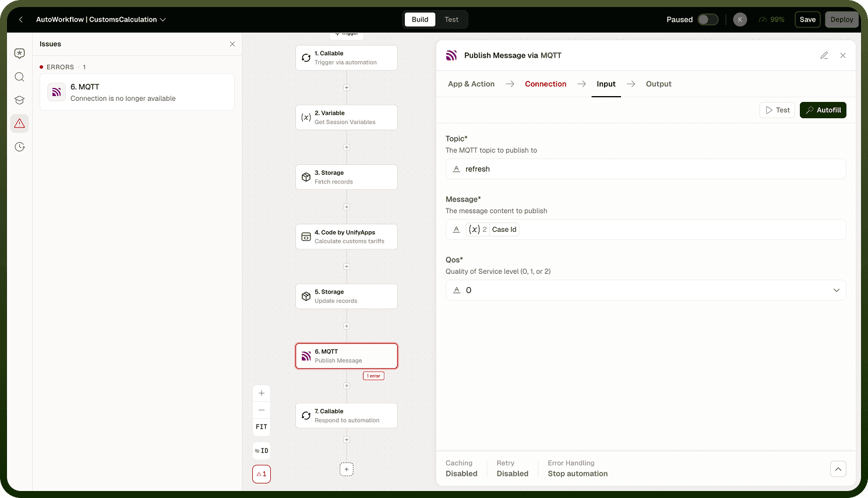The height and width of the screenshot is (498, 868).
Task: Select the 4. Code by UnifyApps node
Action: [x=347, y=236]
